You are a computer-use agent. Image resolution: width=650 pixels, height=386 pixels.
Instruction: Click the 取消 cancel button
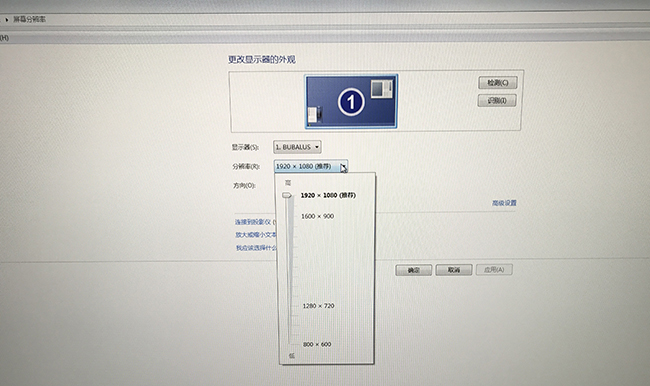(454, 270)
